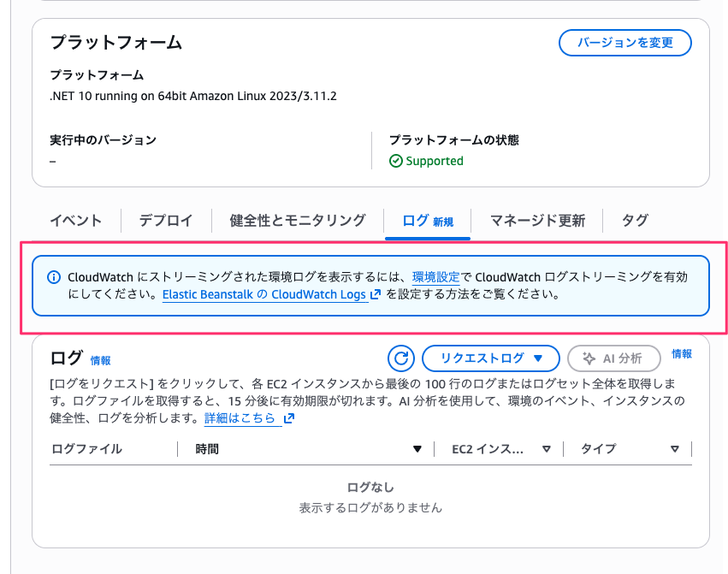Click the sparkle icon in AI 分析 button
Screen dimensions: 728x574
click(589, 358)
